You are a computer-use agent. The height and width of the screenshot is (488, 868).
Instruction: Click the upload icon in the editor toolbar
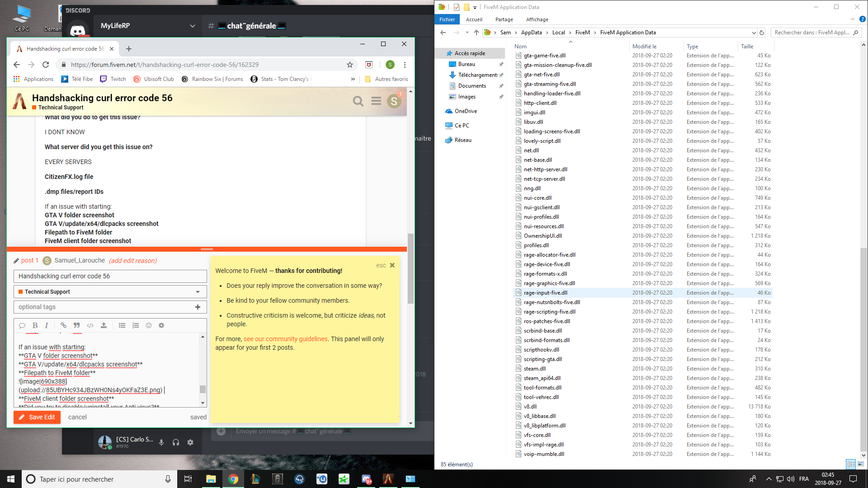(x=104, y=325)
